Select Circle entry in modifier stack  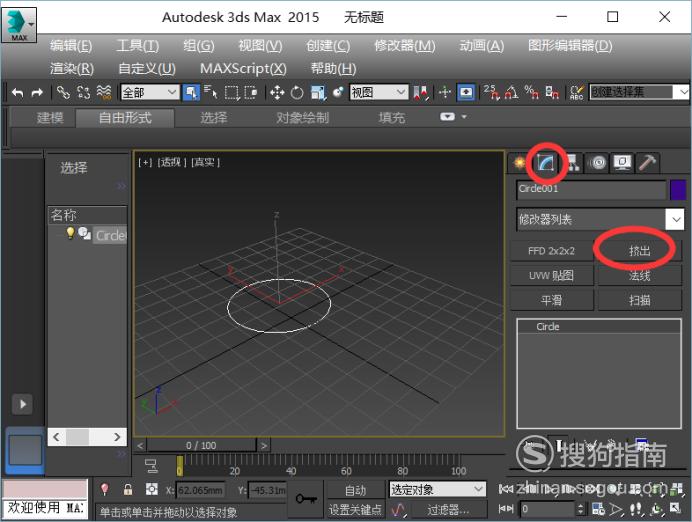coord(599,327)
